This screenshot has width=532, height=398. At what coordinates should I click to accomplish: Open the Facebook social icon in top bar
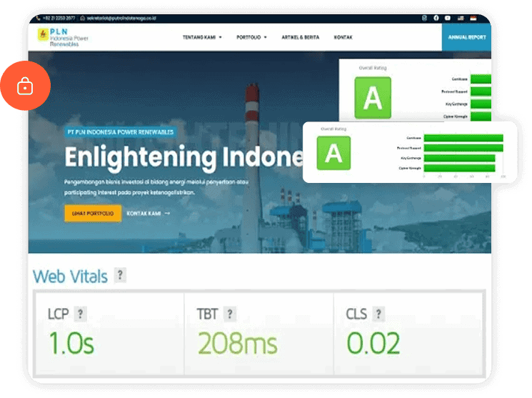coord(436,18)
